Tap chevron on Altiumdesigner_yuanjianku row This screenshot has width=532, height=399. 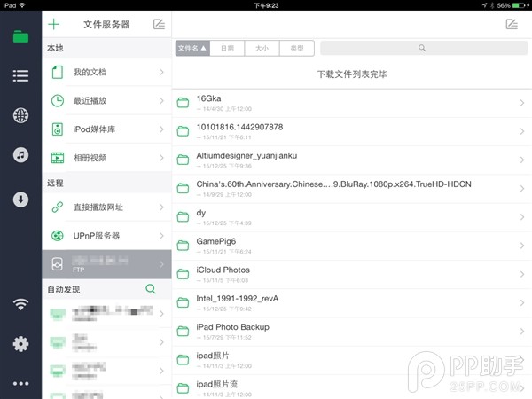[522, 160]
